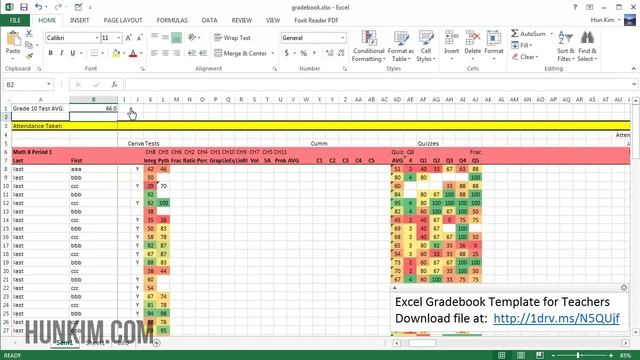
Task: Switch to the DATA tab
Action: tap(209, 20)
